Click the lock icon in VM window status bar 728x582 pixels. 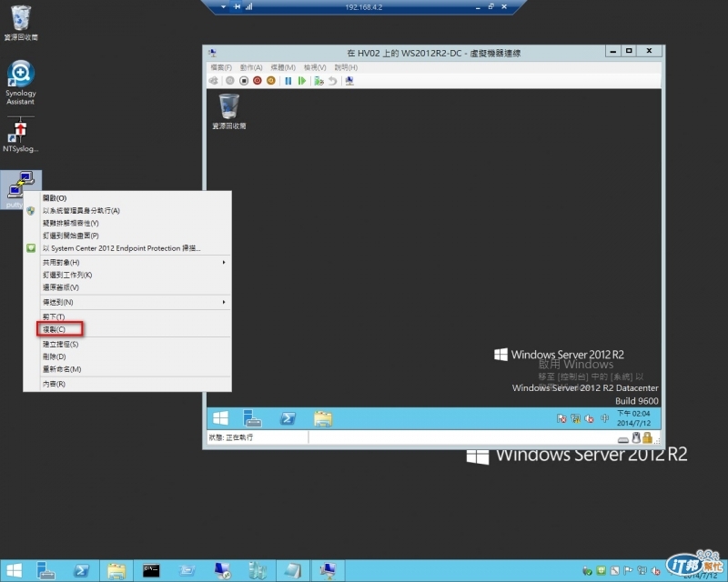648,437
